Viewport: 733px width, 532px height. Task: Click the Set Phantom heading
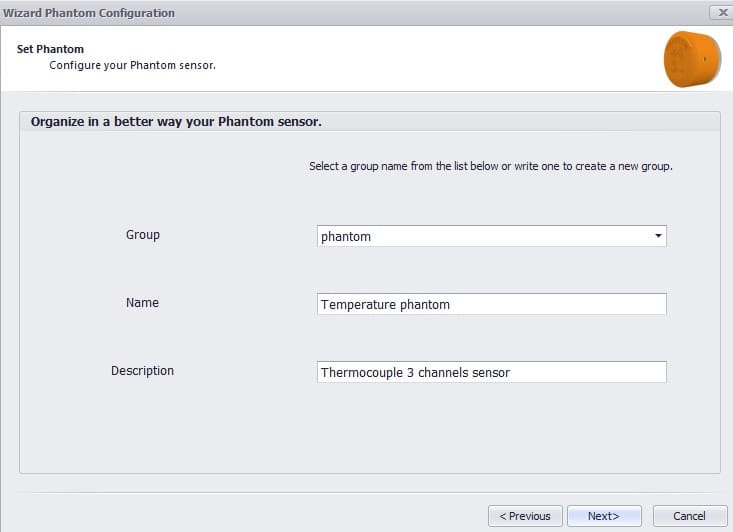[50, 49]
